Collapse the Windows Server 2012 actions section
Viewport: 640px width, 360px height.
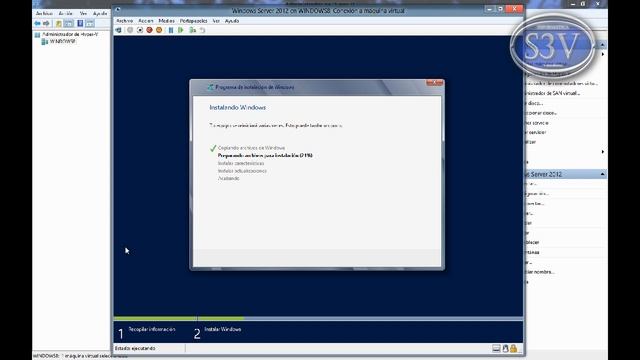(602, 174)
